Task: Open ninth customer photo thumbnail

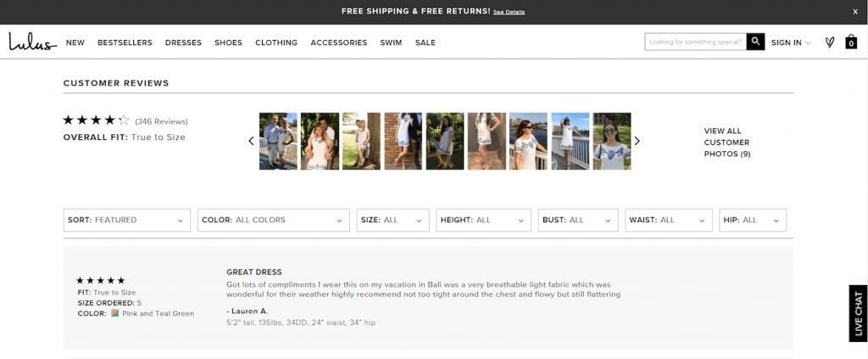Action: click(x=612, y=141)
